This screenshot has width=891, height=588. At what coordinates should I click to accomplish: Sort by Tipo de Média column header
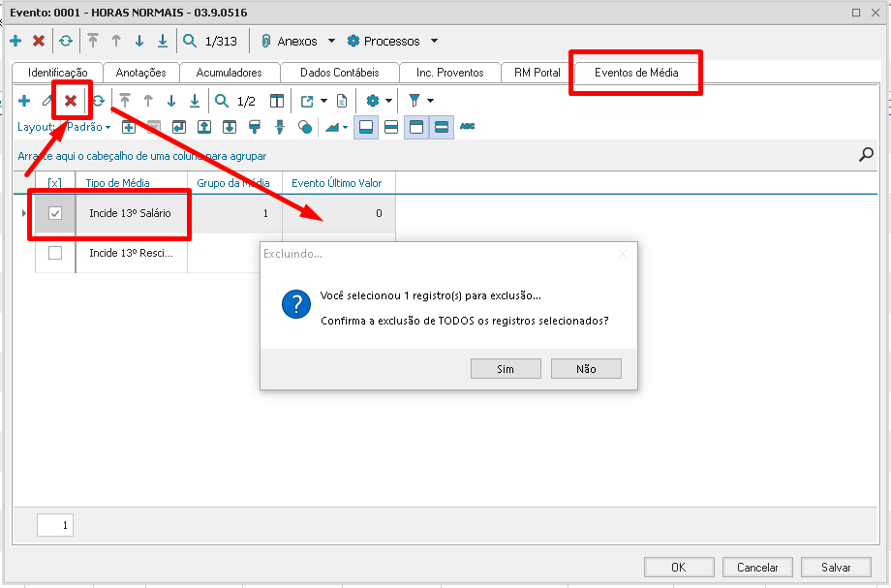point(132,183)
